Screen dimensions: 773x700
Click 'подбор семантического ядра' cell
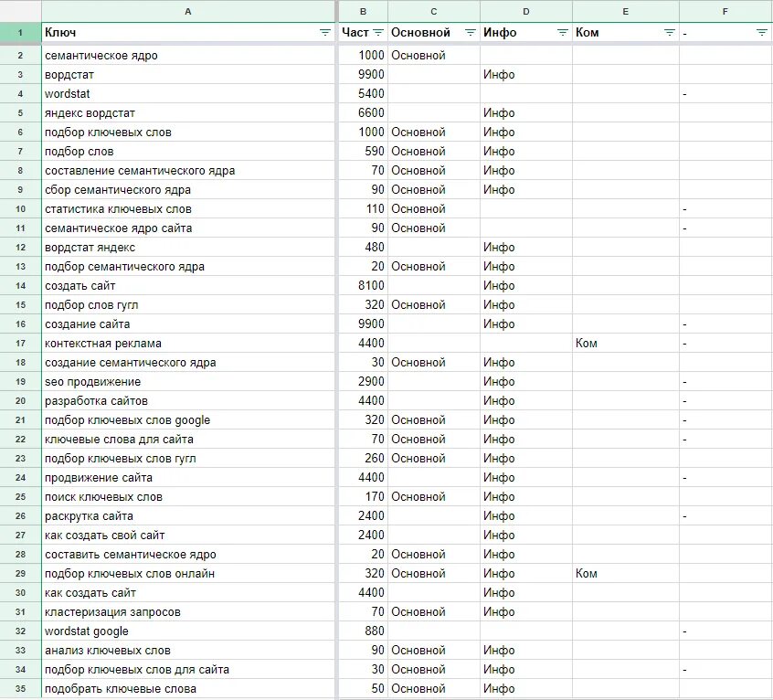tap(188, 267)
